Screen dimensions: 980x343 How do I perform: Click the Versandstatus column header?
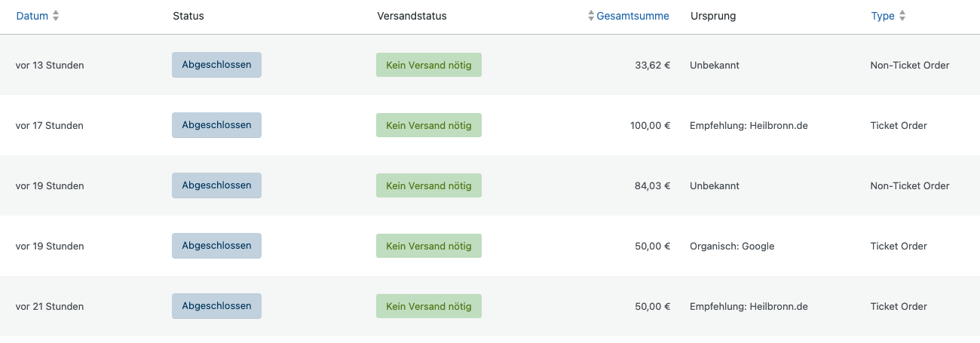tap(412, 16)
